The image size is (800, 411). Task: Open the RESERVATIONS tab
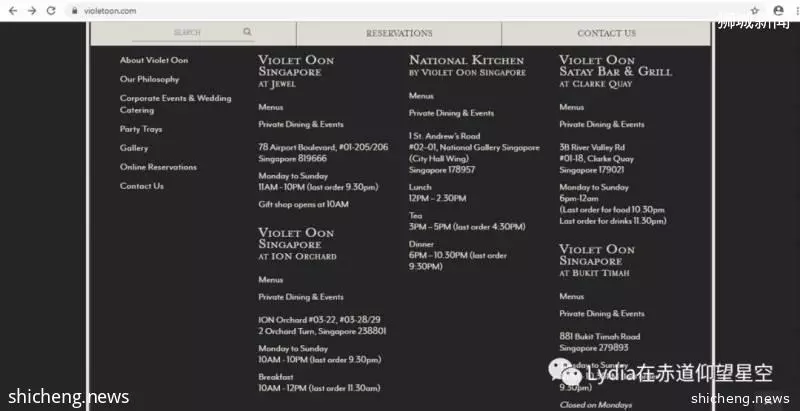coord(399,33)
